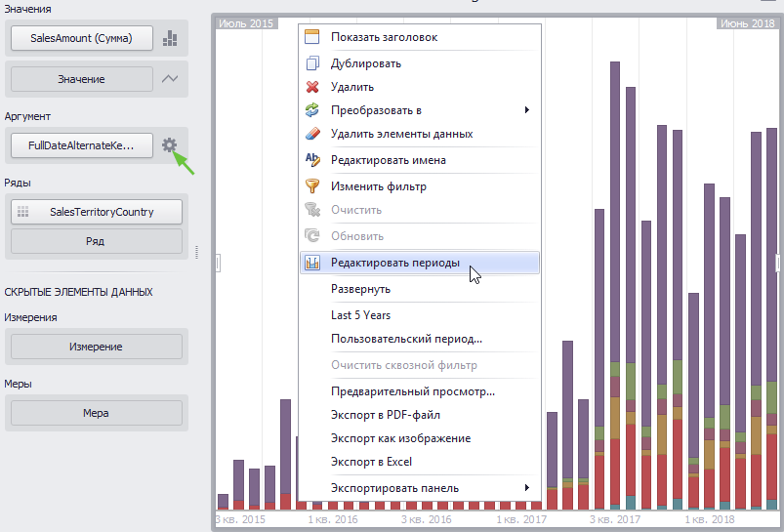Screen dimensions: 784x532
Task: Click the Дублировать copy icon
Action: pos(312,63)
